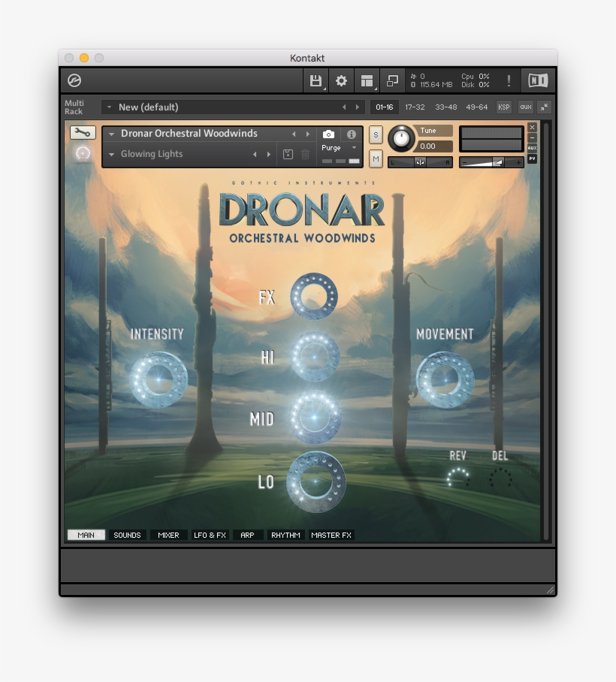The width and height of the screenshot is (616, 682).
Task: Click the HI ring knob
Action: coord(315,357)
